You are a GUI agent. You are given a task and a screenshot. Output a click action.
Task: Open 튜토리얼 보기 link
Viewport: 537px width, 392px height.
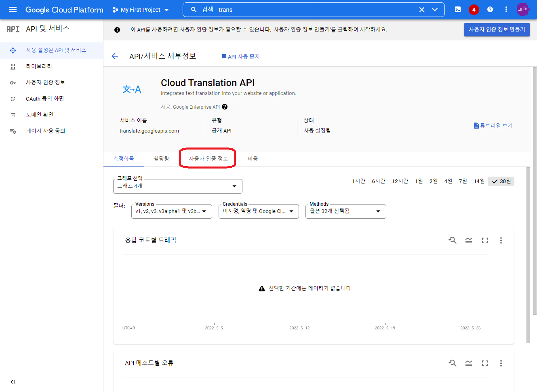coord(493,126)
